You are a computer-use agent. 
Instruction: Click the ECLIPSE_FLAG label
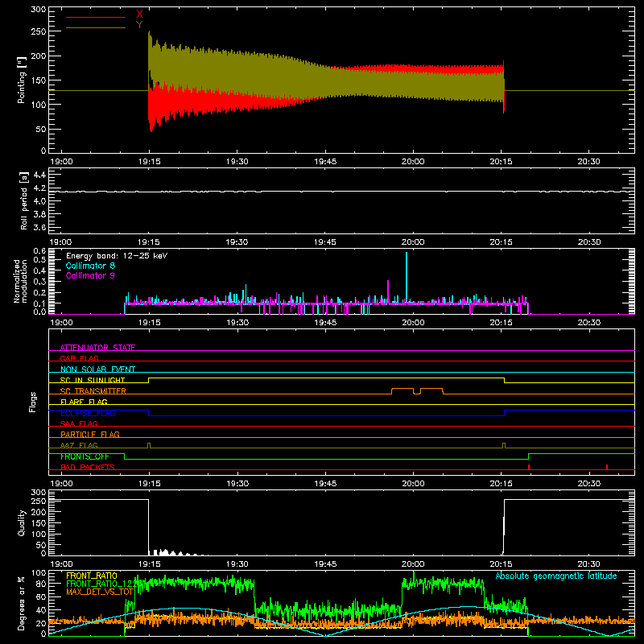point(88,413)
